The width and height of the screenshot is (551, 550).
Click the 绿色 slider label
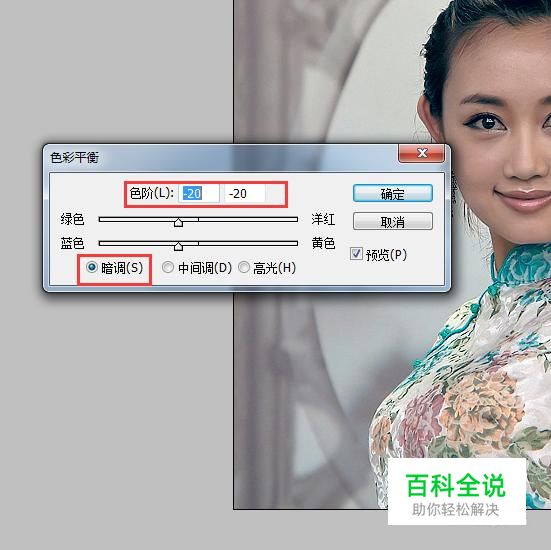pos(72,219)
